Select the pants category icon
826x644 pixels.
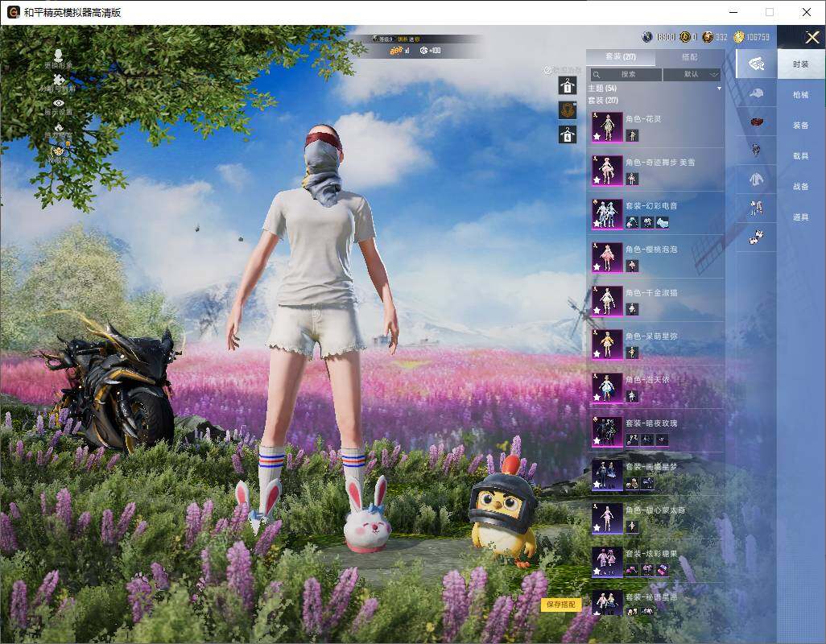(757, 208)
